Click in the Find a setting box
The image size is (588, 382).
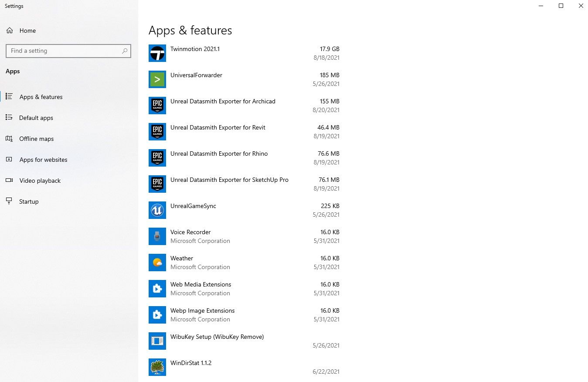click(63, 51)
